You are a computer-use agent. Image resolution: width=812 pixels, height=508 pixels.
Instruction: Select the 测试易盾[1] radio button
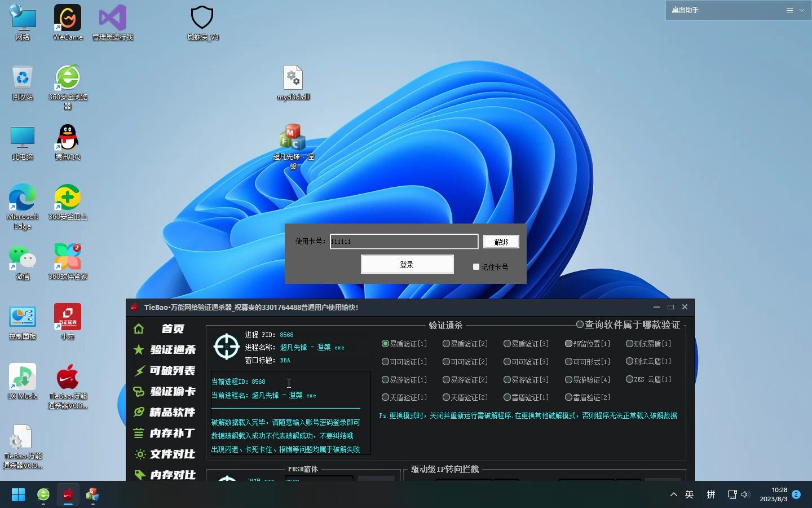(629, 344)
